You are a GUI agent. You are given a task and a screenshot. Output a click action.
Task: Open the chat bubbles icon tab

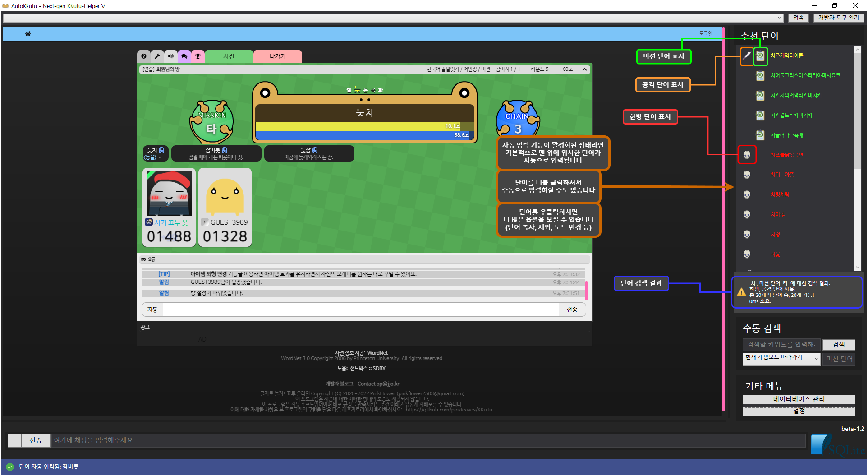pos(184,56)
